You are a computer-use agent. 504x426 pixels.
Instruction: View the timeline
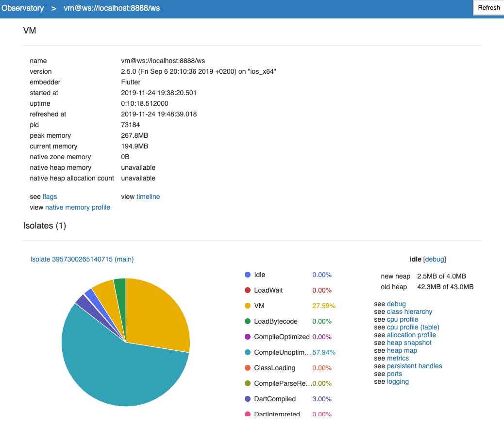point(148,197)
